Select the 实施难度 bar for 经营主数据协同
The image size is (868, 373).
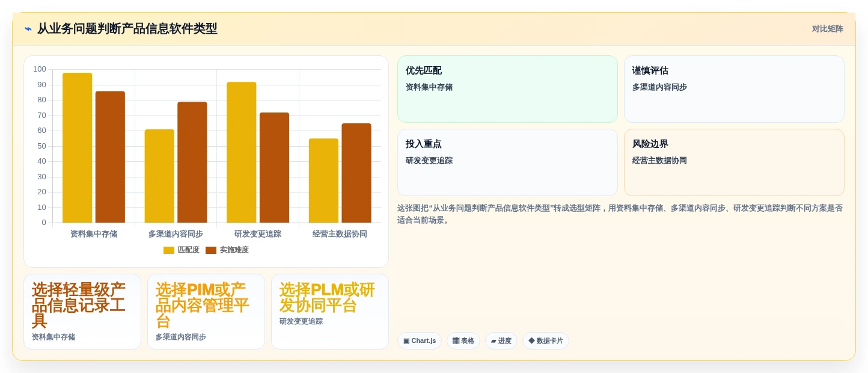click(x=356, y=173)
